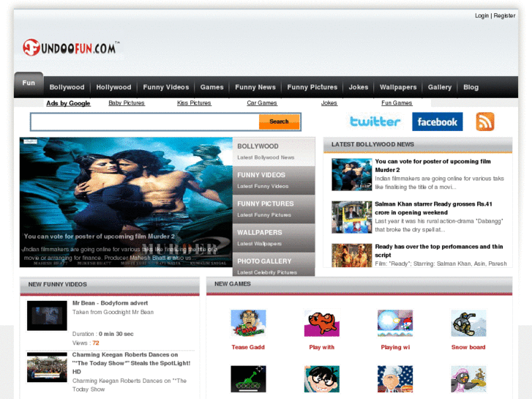The image size is (532, 399).
Task: Open the cartoon boy with glasses game icon
Action: tap(322, 379)
